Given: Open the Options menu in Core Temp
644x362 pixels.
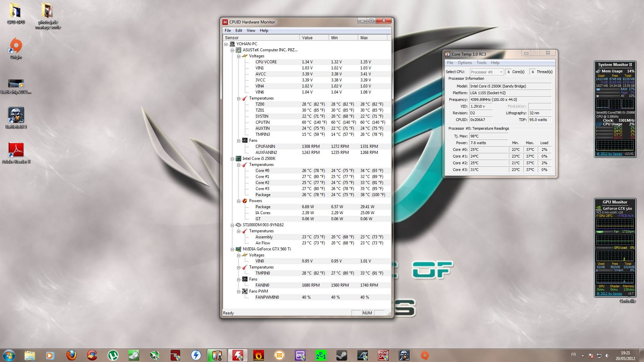Looking at the screenshot, I should tap(465, 63).
